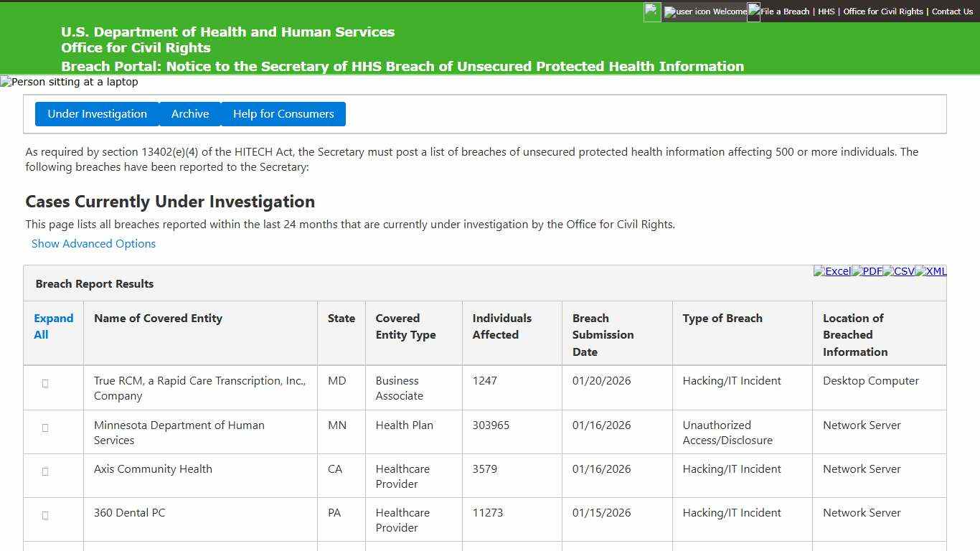Show Advanced Options for filtering breaches
Viewport: 980px width, 551px height.
click(x=93, y=244)
